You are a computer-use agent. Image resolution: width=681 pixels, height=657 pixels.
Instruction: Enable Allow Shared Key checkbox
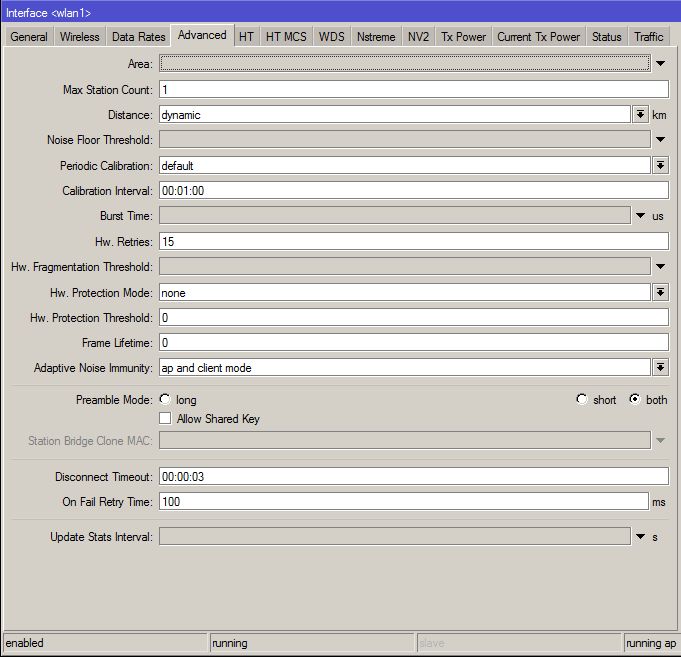tap(165, 419)
